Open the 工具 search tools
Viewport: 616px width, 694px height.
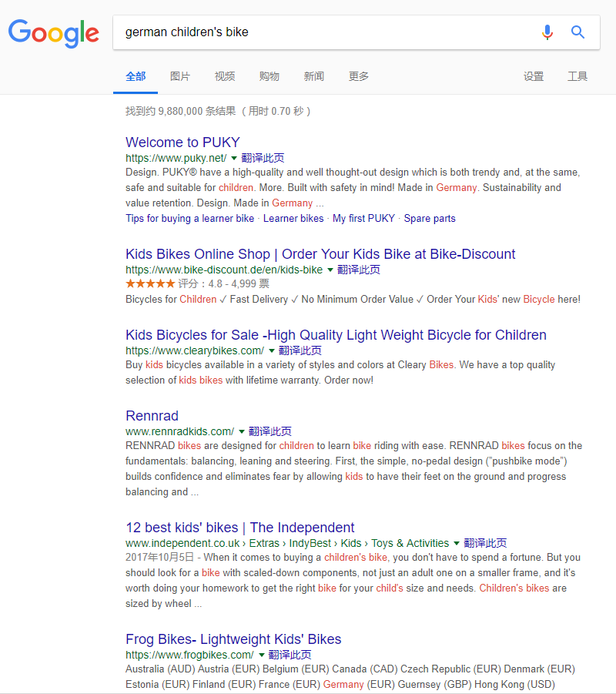pos(577,76)
